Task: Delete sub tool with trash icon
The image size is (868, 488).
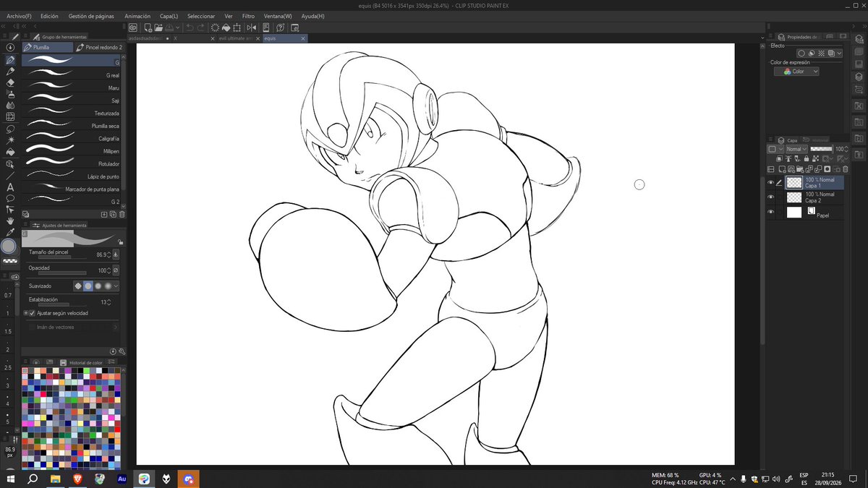Action: pyautogui.click(x=122, y=214)
